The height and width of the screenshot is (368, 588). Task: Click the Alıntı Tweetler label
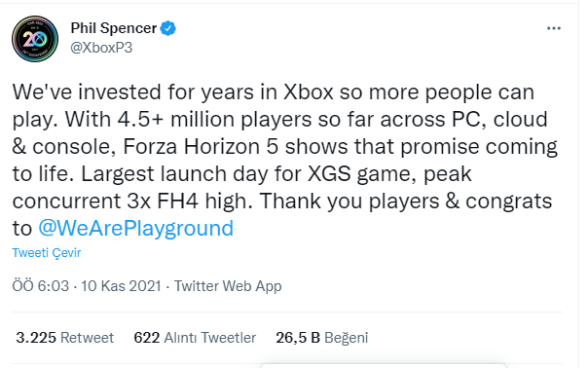(x=210, y=338)
